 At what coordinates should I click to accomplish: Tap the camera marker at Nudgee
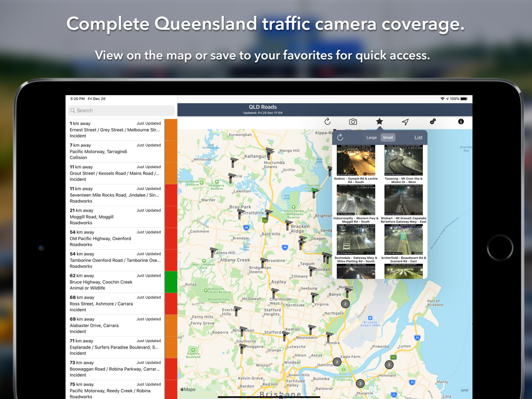click(348, 292)
